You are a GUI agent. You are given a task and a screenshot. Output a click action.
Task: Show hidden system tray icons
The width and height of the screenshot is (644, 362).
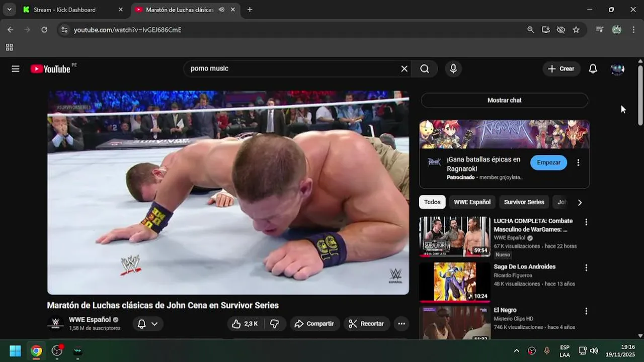coord(516,350)
